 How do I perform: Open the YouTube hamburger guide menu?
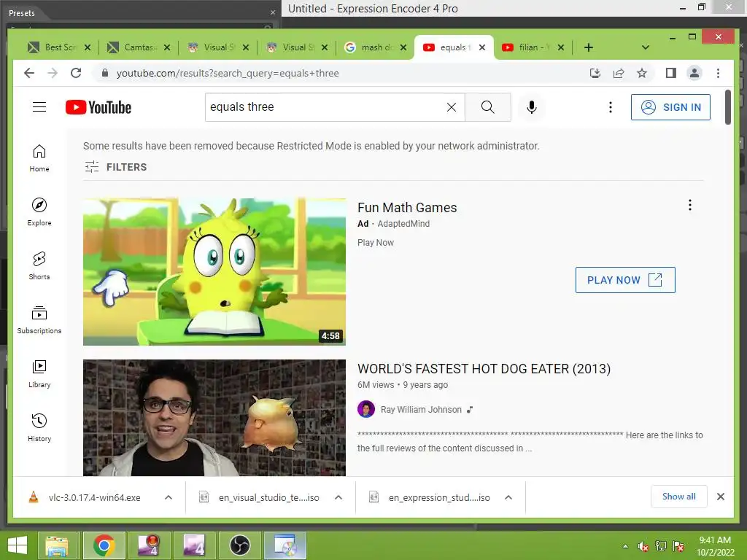(x=39, y=107)
